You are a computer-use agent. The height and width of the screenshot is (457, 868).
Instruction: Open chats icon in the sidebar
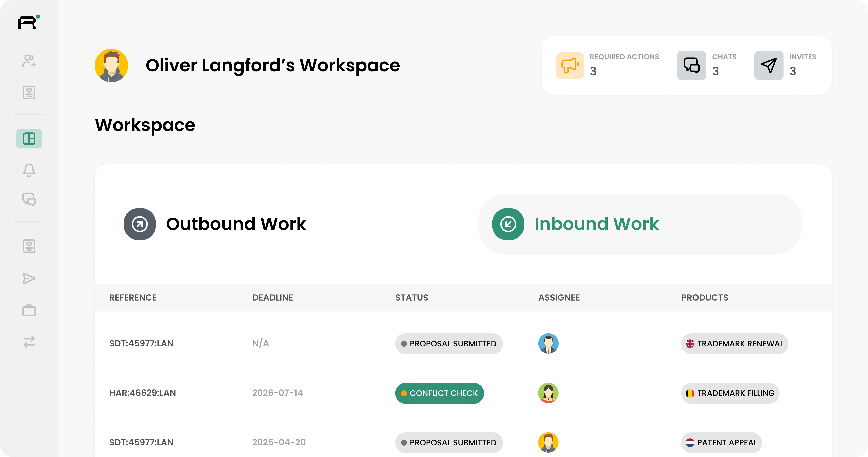pos(29,199)
